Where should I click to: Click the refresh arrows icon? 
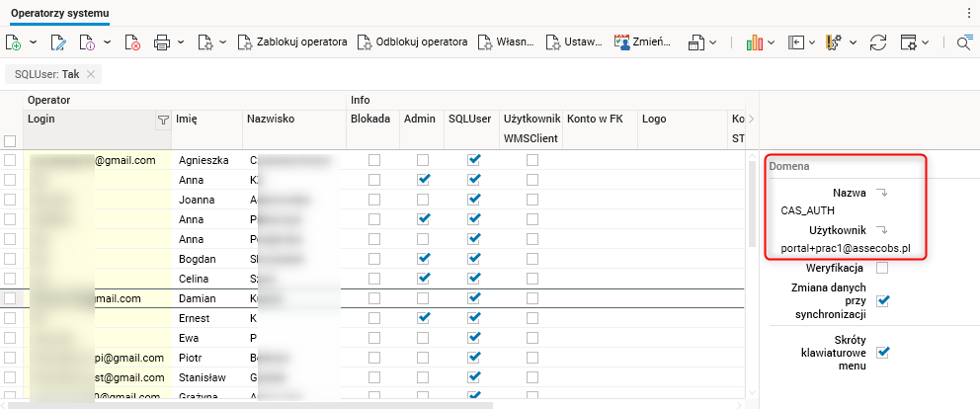(877, 42)
